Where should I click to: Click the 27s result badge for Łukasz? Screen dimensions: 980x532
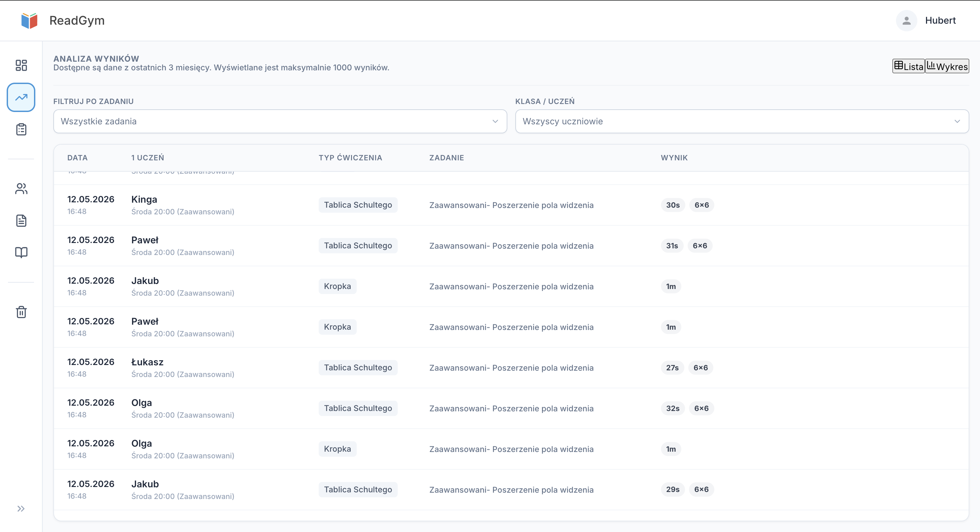tap(672, 368)
